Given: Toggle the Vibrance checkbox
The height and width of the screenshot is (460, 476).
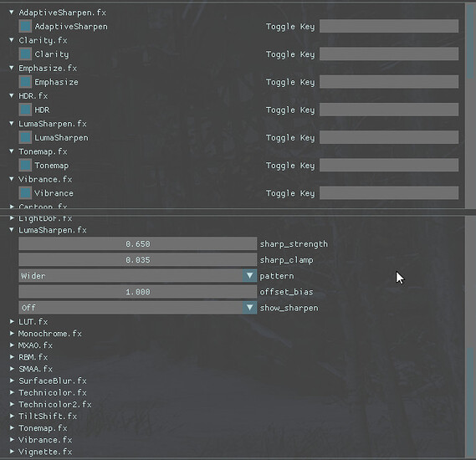Looking at the screenshot, I should [x=25, y=193].
